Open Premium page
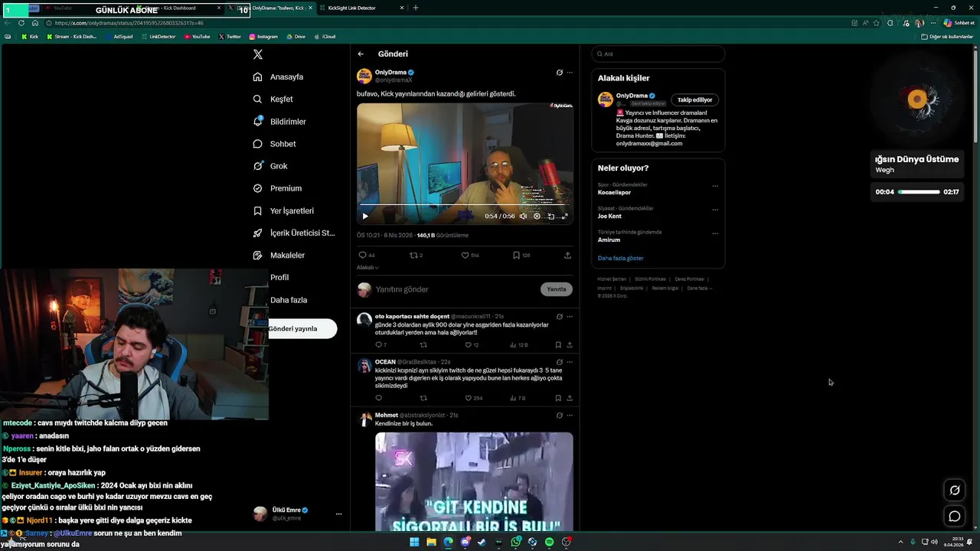 tap(277, 188)
